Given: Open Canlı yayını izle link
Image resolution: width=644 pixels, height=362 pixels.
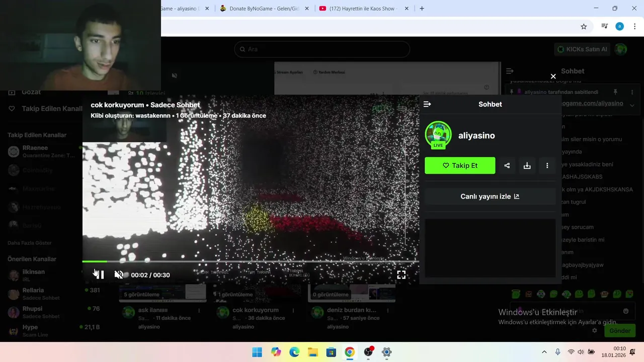Looking at the screenshot, I should point(490,197).
